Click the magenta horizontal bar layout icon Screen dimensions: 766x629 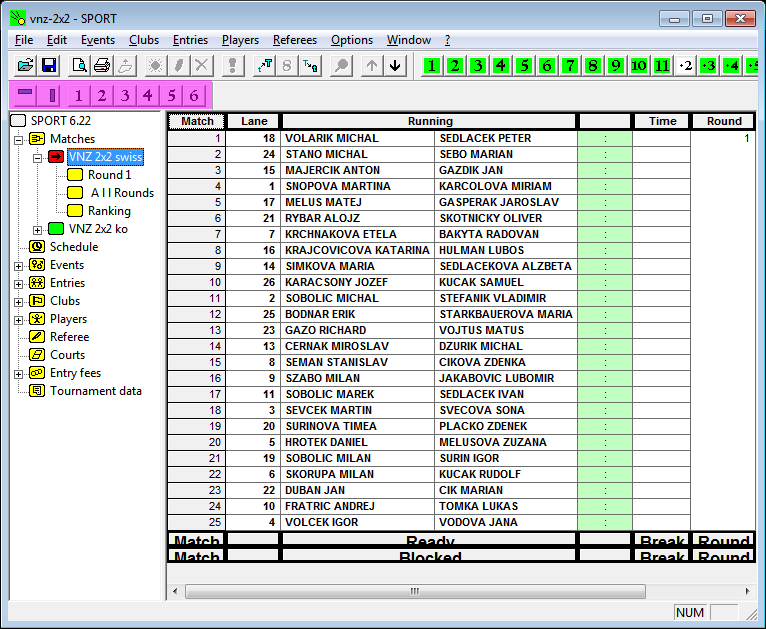pyautogui.click(x=26, y=96)
